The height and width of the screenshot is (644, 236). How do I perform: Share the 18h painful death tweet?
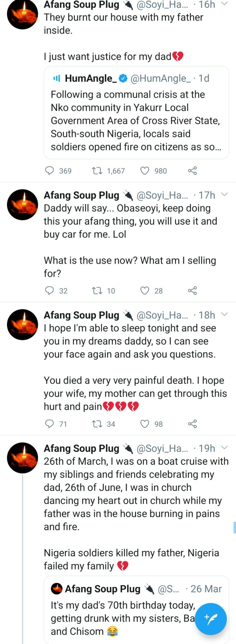pyautogui.click(x=192, y=424)
